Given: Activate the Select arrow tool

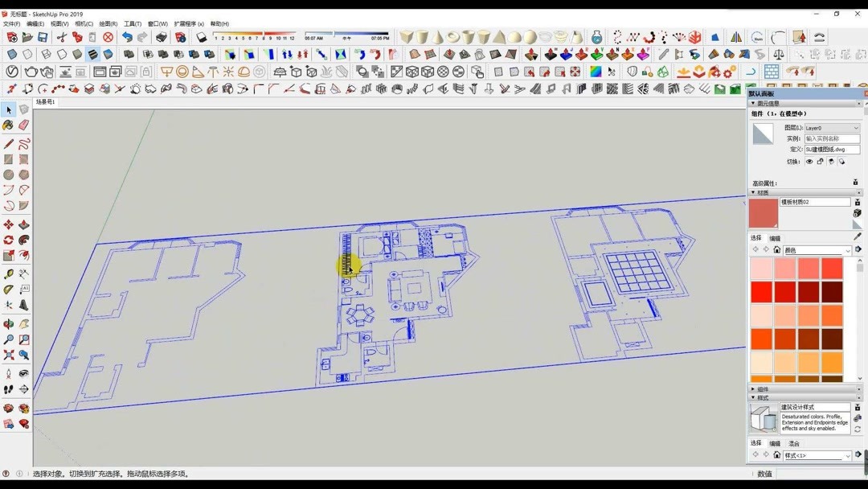Looking at the screenshot, I should pyautogui.click(x=9, y=110).
